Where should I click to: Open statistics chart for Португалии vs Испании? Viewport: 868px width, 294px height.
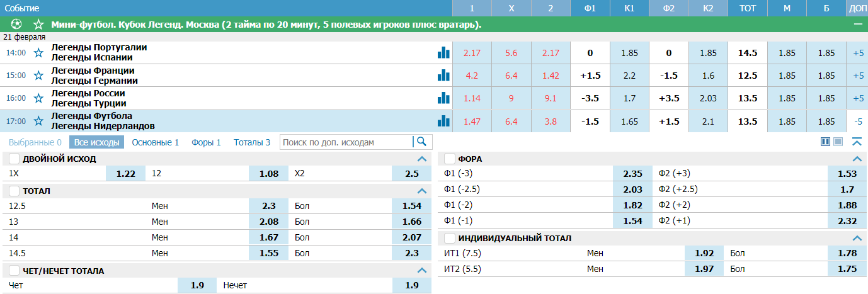tap(443, 53)
